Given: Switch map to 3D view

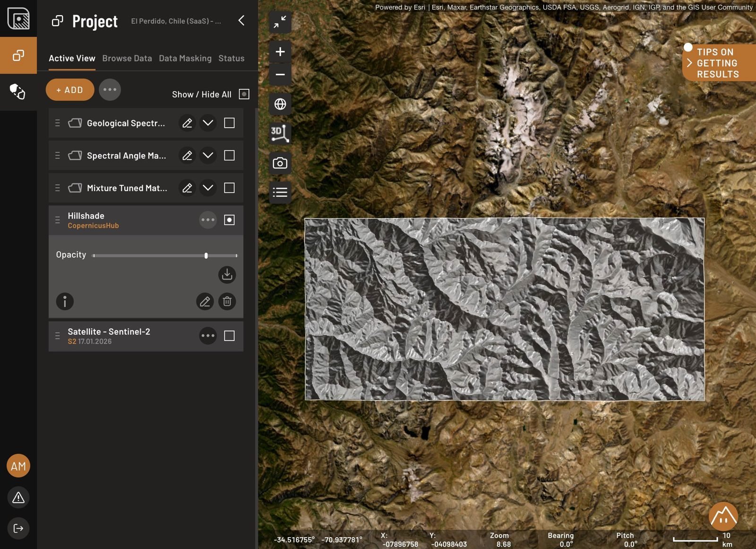Looking at the screenshot, I should click(x=280, y=133).
